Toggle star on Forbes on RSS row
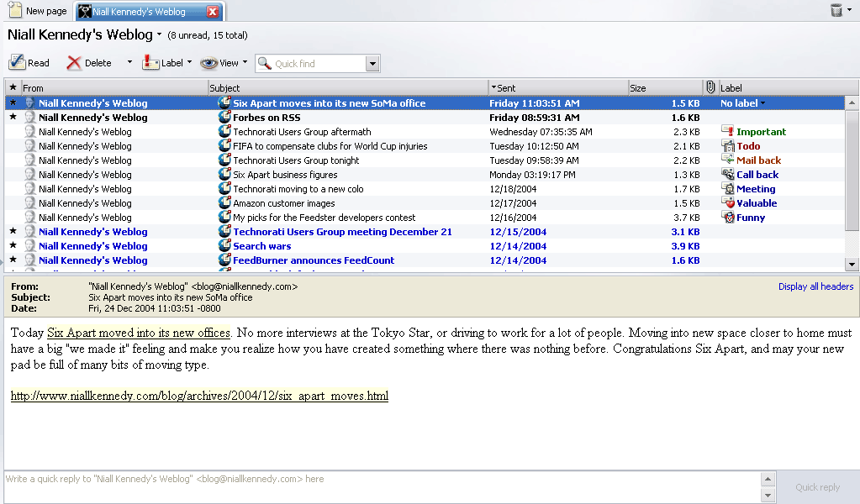Screen dimensions: 860x504 (13, 117)
